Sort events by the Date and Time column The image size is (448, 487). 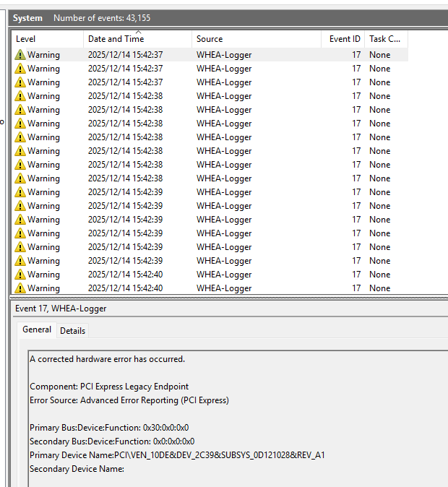[x=116, y=39]
